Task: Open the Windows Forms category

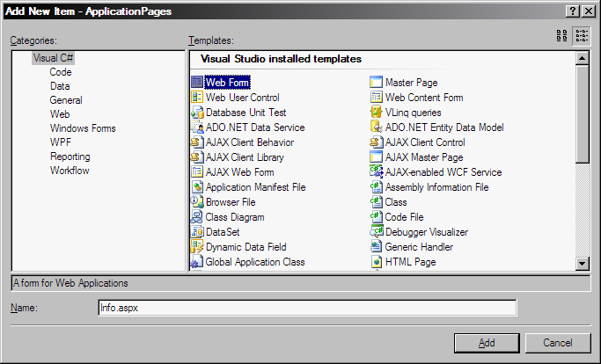Action: point(83,128)
